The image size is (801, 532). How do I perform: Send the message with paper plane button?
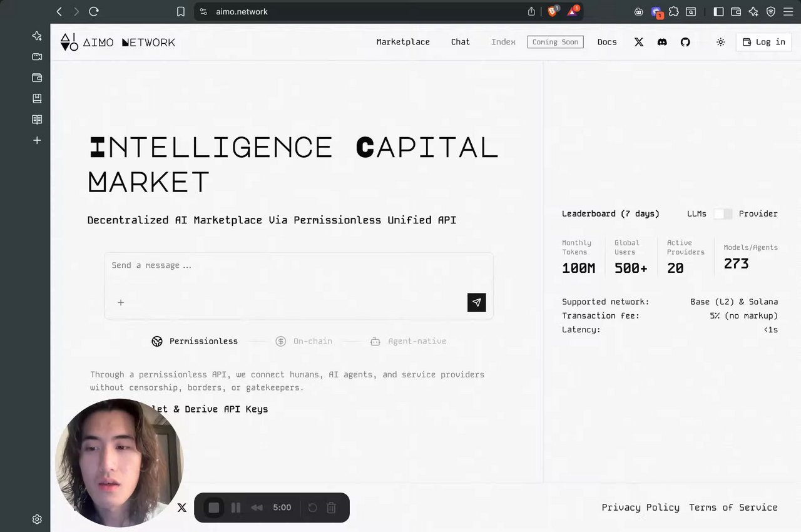(x=476, y=302)
